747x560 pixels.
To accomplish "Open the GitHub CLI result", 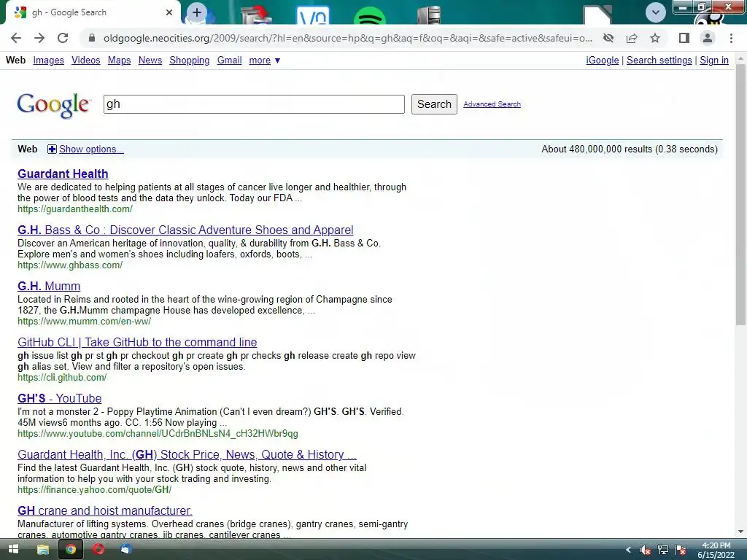I will tap(137, 343).
